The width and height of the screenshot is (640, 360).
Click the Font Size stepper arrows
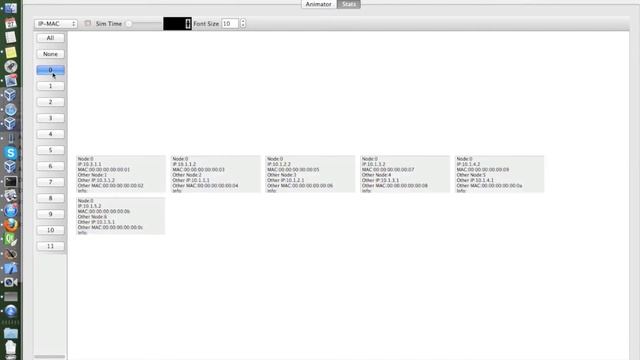[x=243, y=24]
